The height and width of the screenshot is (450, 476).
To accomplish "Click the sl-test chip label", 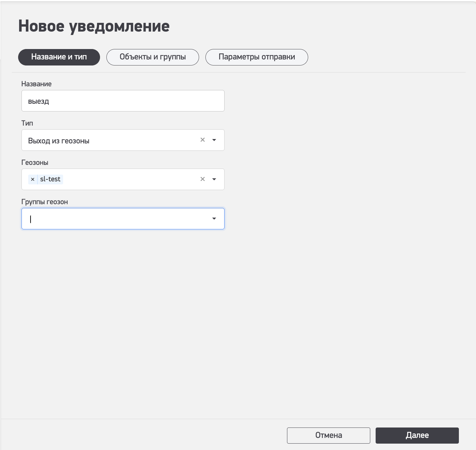I will [x=50, y=179].
